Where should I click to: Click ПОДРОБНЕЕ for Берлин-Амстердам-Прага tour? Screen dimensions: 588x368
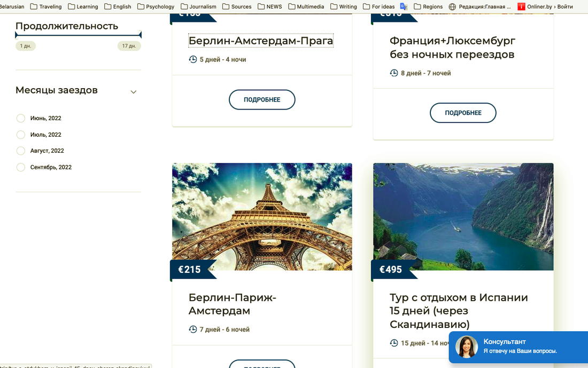(262, 100)
